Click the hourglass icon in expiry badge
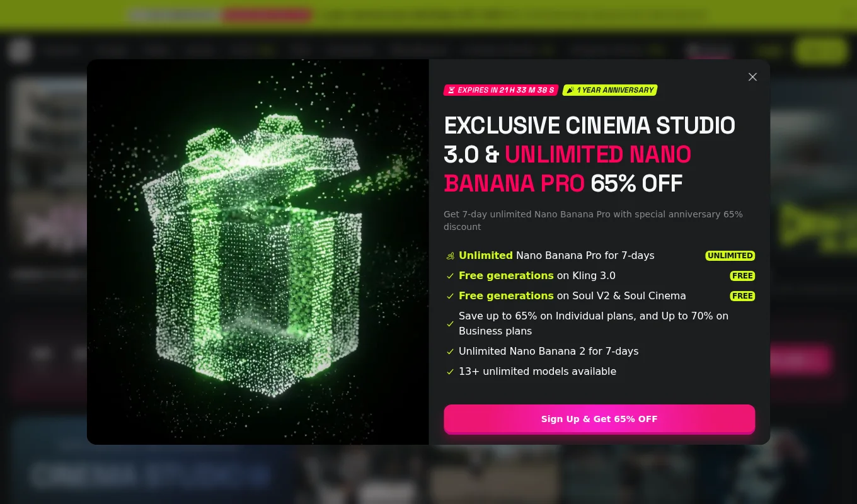 451,90
